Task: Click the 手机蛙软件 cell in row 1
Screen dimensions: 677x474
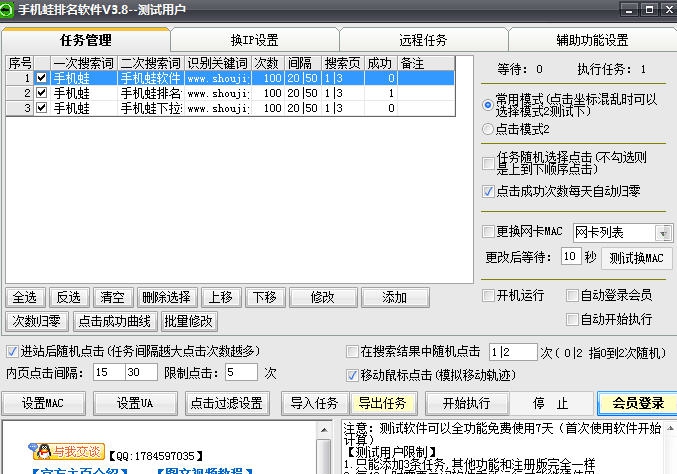Action: coord(151,78)
